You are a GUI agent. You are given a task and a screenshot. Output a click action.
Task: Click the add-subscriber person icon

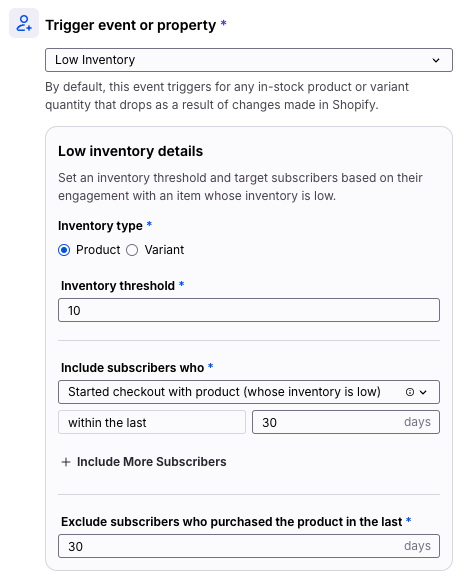24,23
